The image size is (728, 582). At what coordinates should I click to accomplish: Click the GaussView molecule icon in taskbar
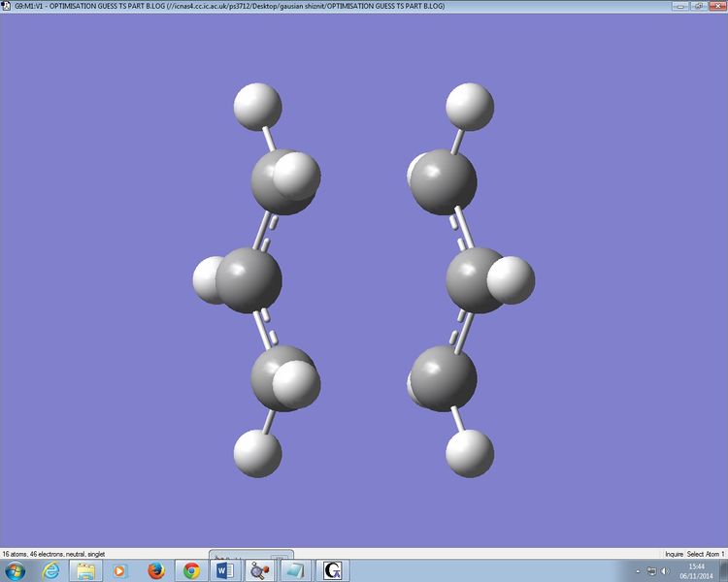260,570
